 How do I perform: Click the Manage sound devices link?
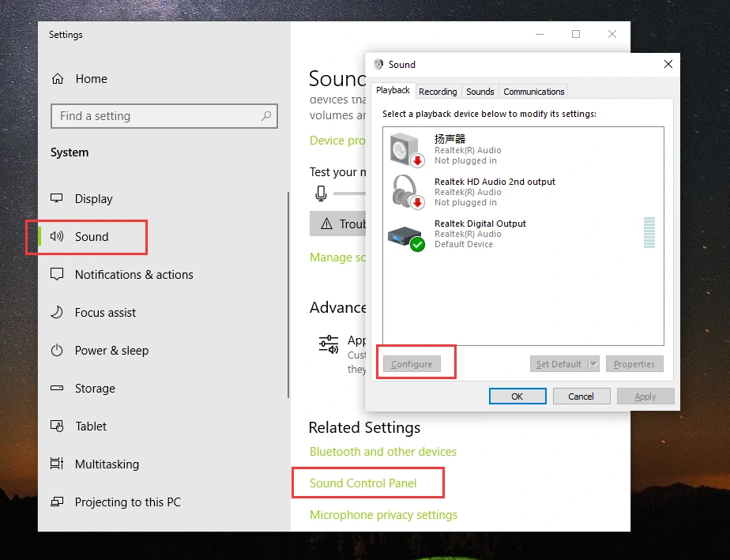(337, 257)
